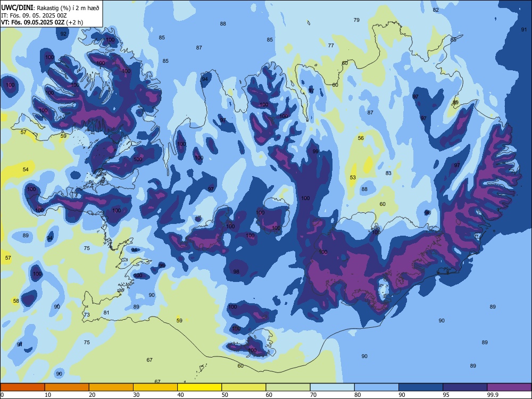Click the humidity value 82 on the map

click(x=436, y=10)
